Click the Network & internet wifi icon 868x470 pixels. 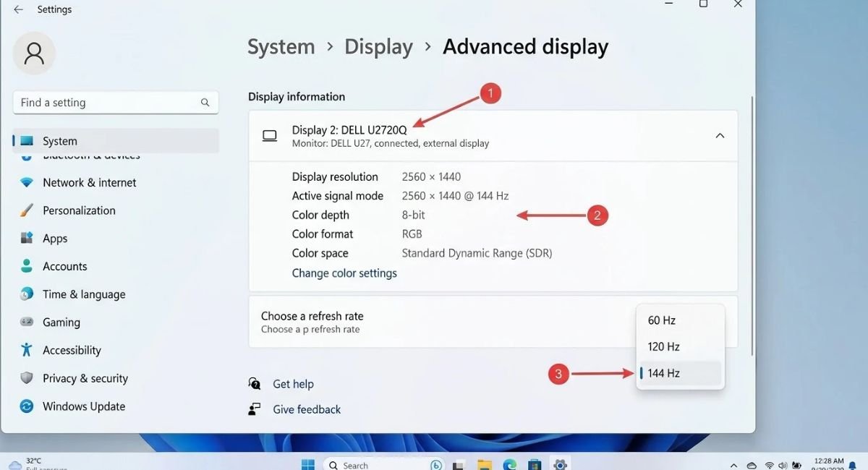(x=27, y=183)
